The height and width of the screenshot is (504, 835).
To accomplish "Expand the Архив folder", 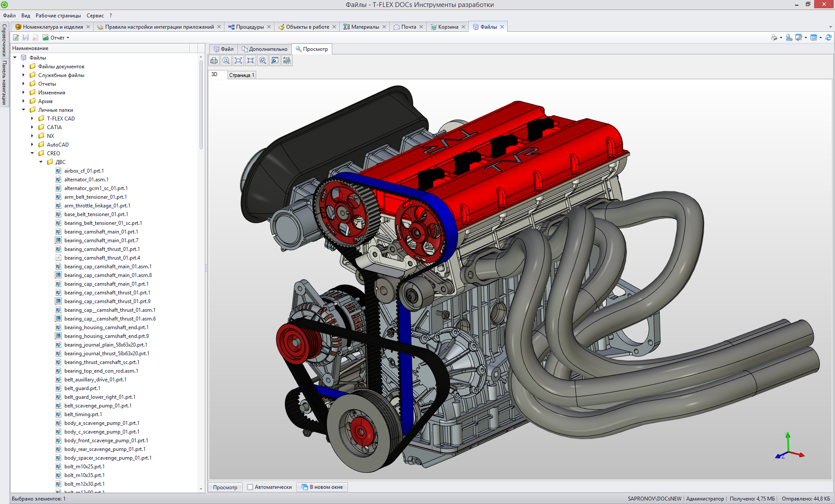I will [23, 101].
